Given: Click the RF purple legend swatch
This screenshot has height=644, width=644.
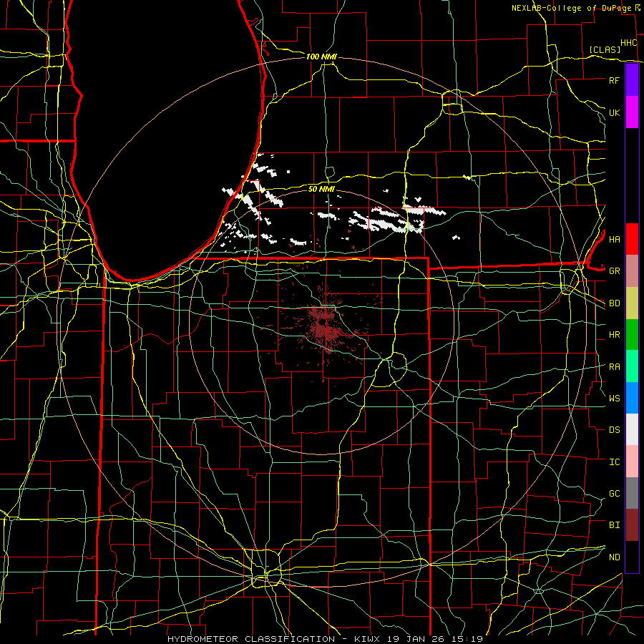Looking at the screenshot, I should click(x=632, y=80).
